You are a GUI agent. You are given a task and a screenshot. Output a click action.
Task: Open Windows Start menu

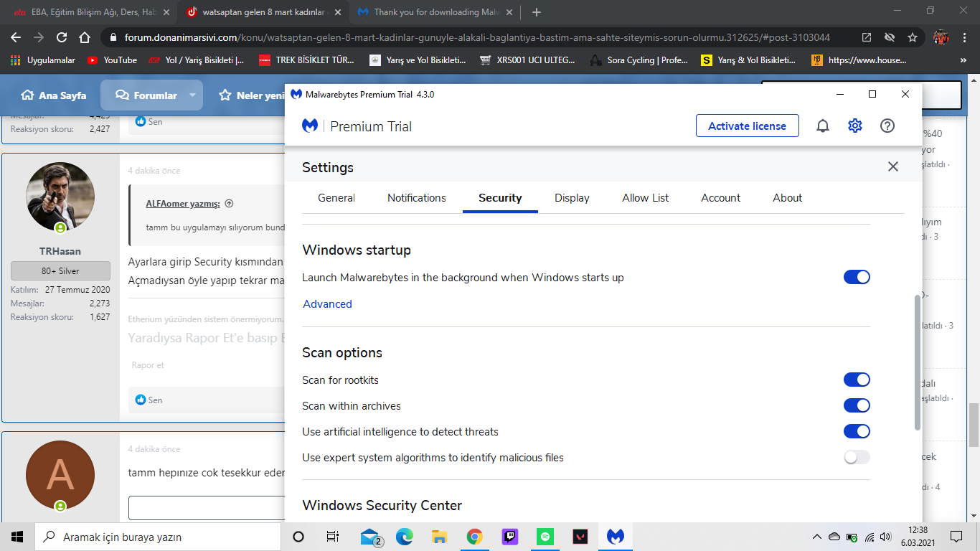coord(17,537)
